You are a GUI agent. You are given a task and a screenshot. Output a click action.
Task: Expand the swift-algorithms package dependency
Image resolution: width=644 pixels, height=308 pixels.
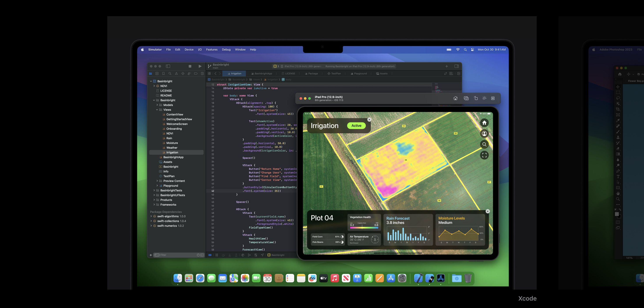(151, 216)
